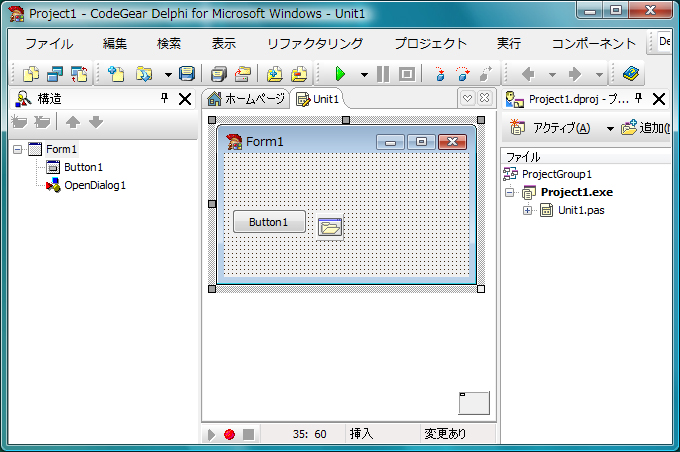Image resolution: width=680 pixels, height=452 pixels.
Task: Open the Run button dropdown arrow
Action: (364, 75)
